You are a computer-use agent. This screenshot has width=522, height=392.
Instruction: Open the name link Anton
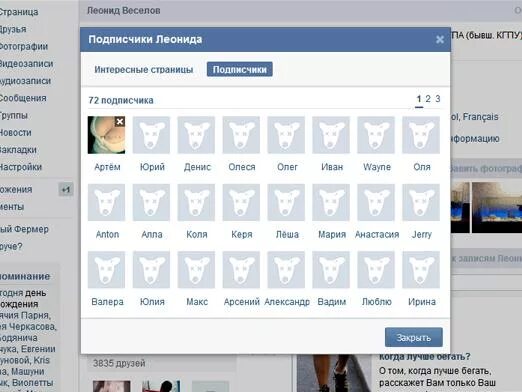[x=107, y=234]
